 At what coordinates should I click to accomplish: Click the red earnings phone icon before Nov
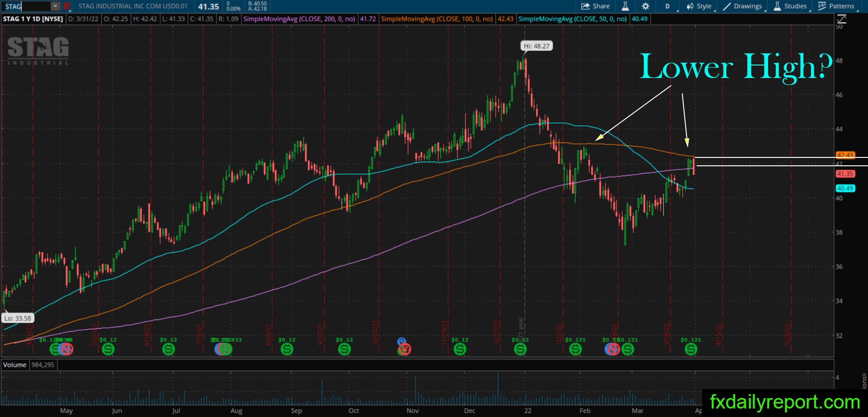pos(405,349)
